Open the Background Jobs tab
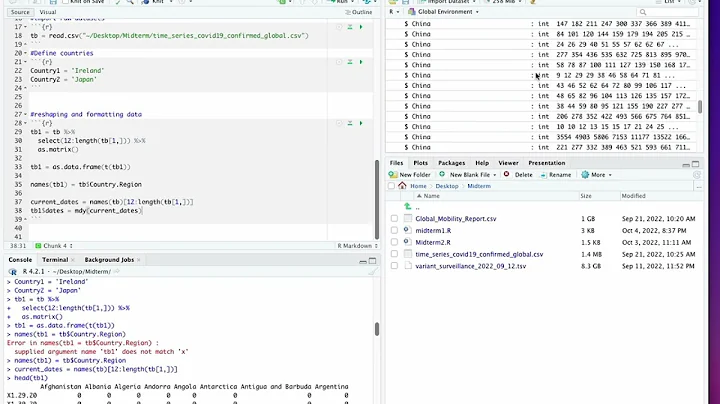The width and height of the screenshot is (720, 404). [109, 260]
